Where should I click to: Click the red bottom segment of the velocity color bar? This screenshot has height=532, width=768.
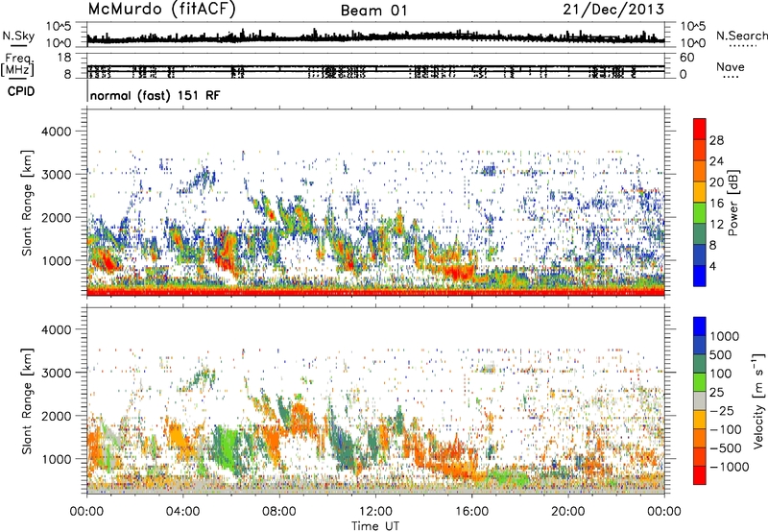[x=700, y=475]
